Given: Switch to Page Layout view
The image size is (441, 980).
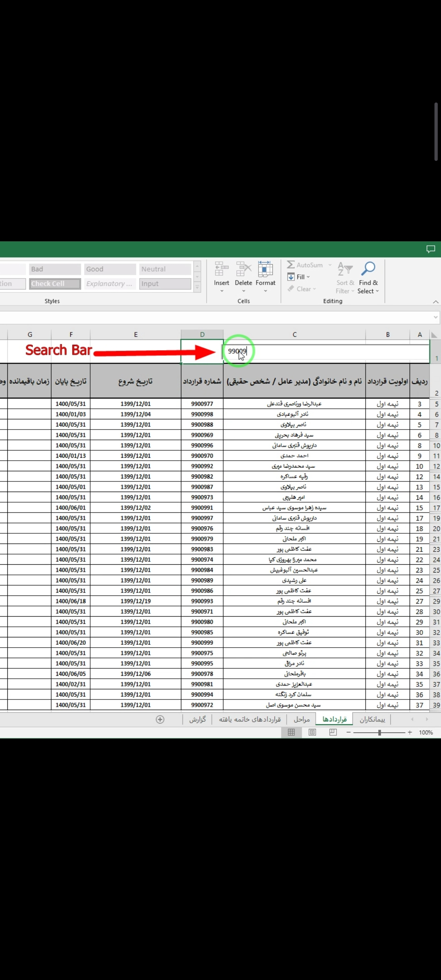Looking at the screenshot, I should pyautogui.click(x=312, y=732).
